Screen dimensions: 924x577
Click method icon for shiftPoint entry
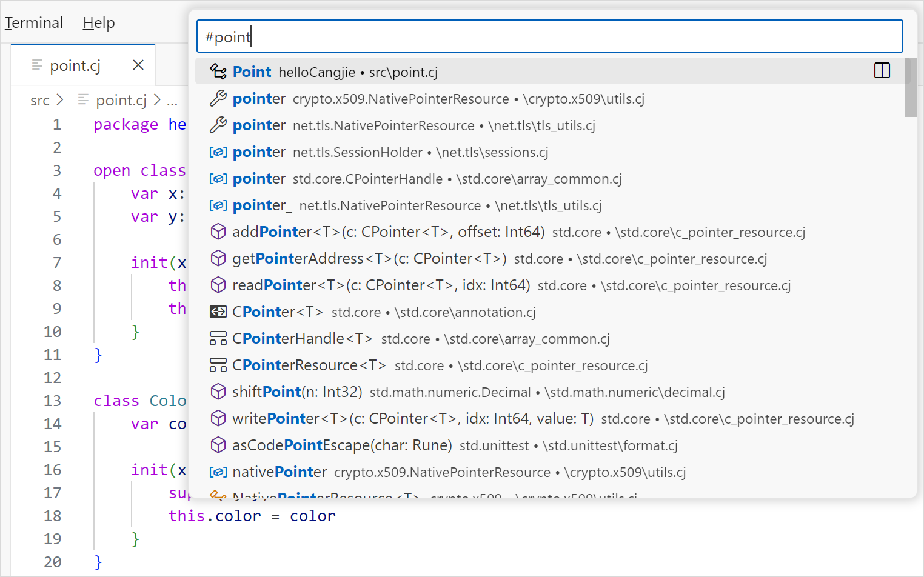pos(218,392)
